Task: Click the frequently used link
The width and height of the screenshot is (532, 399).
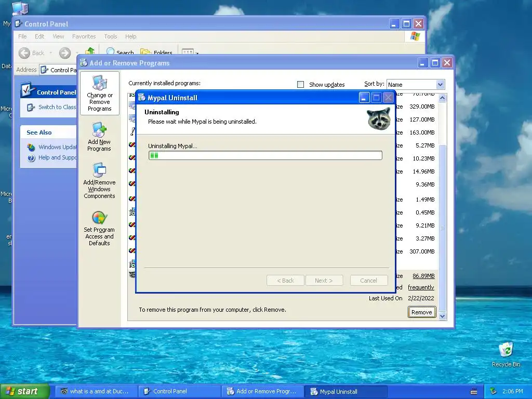Action: click(421, 287)
